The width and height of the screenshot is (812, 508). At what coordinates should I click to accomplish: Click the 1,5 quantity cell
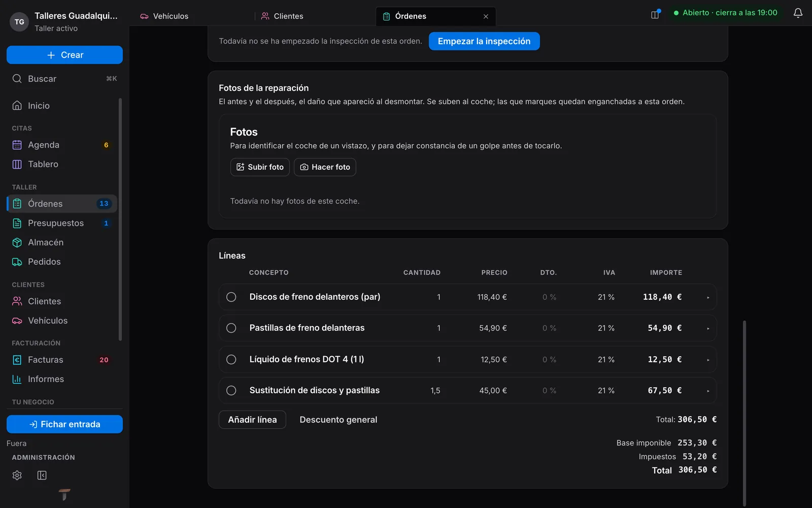coord(435,391)
